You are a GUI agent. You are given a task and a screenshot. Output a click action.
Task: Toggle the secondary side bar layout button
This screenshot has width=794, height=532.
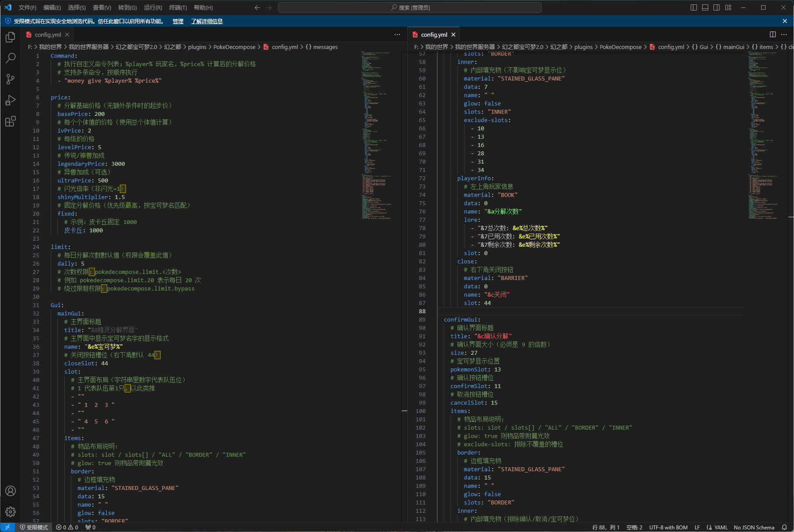pyautogui.click(x=717, y=7)
